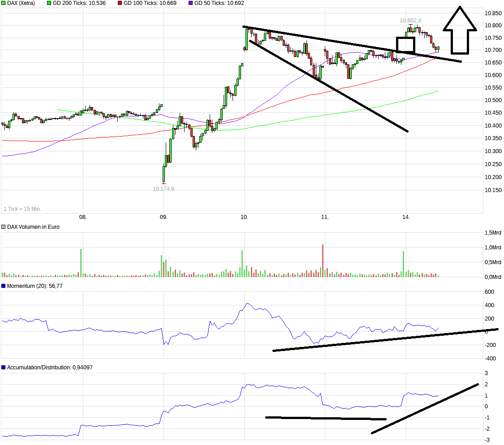The image size is (504, 445).
Task: Click the high marker label '10.802,4'
Action: point(410,21)
